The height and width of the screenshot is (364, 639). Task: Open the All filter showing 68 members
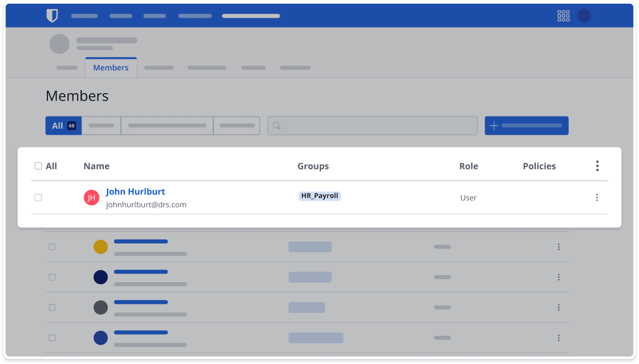(x=63, y=126)
